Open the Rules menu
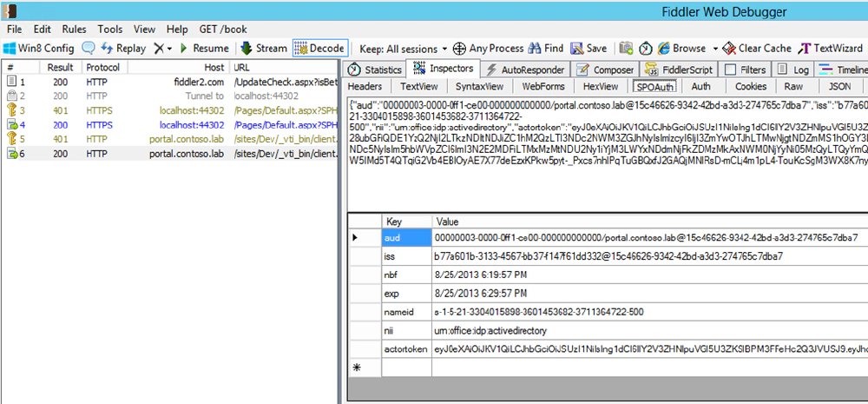The image size is (868, 404). click(74, 30)
